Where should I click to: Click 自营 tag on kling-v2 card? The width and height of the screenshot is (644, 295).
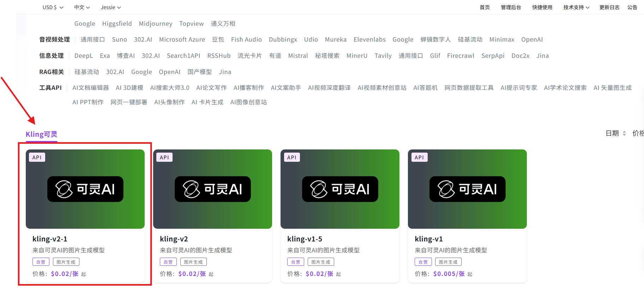click(x=168, y=262)
